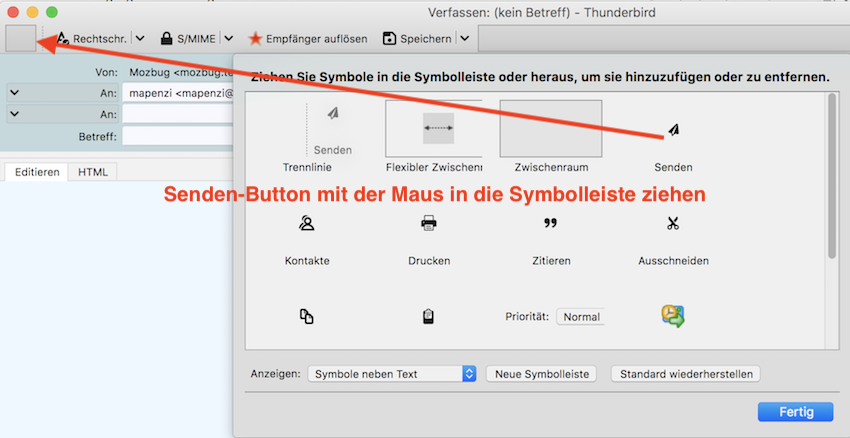Image resolution: width=850 pixels, height=438 pixels.
Task: Click the green fullscreen window button
Action: tap(51, 12)
